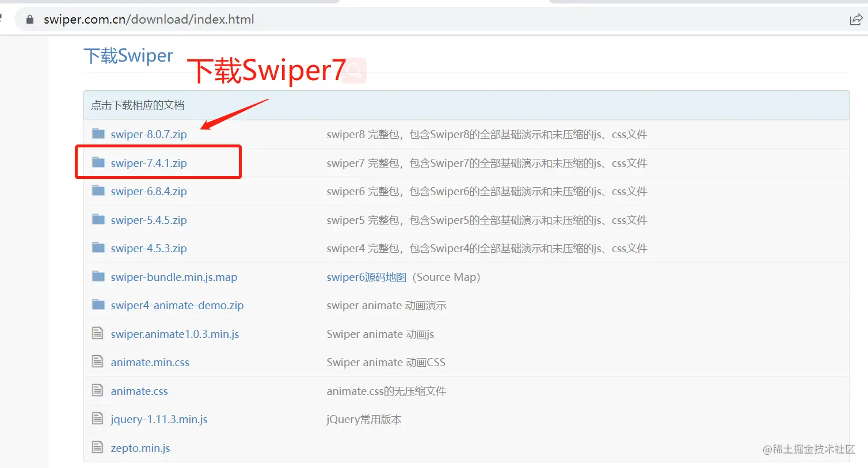Image resolution: width=868 pixels, height=468 pixels.
Task: Click the swiper5 完整包 description text
Action: pyautogui.click(x=487, y=220)
